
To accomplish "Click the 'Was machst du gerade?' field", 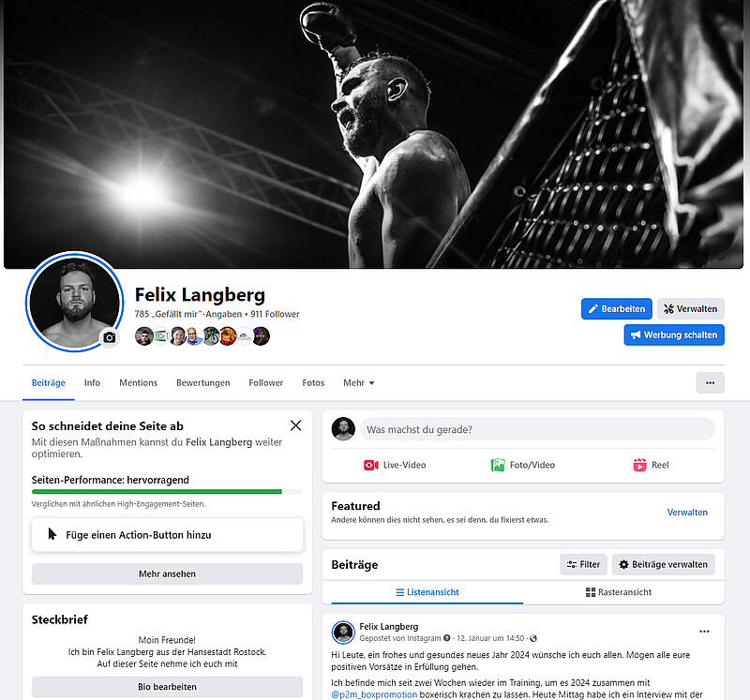I will coord(537,429).
